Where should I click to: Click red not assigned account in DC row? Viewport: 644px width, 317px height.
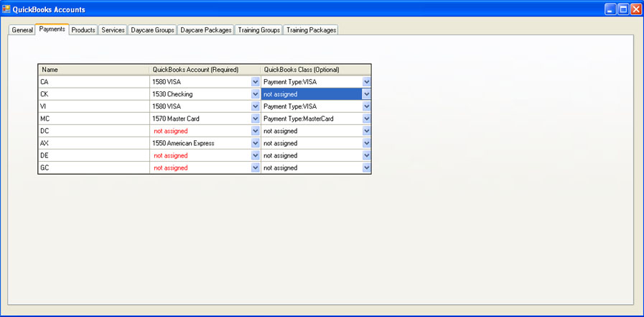[x=171, y=131]
